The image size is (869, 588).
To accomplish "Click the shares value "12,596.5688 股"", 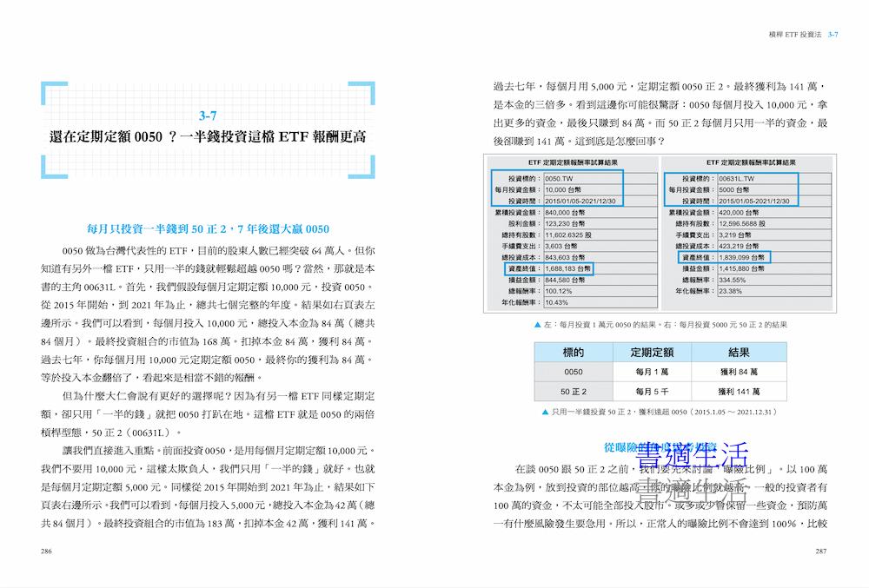I will coord(742,224).
